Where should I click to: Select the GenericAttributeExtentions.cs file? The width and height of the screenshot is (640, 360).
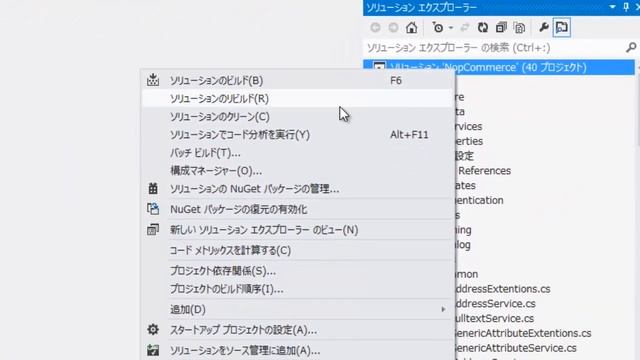tap(523, 333)
